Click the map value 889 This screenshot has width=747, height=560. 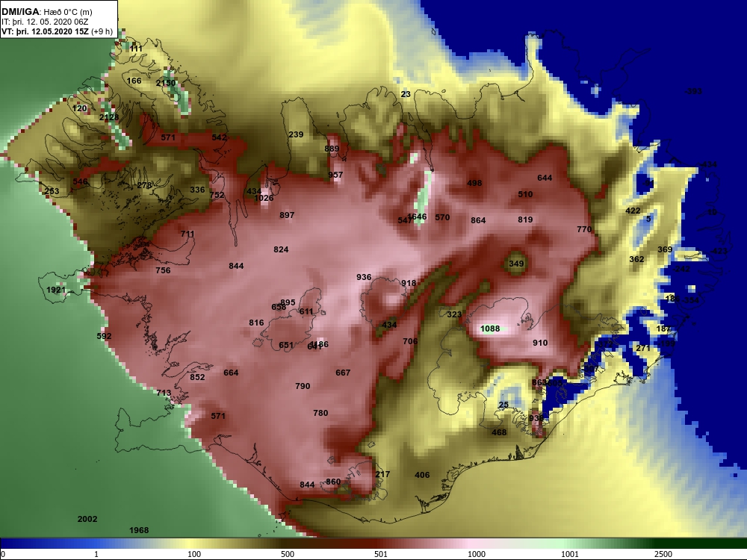click(x=332, y=149)
